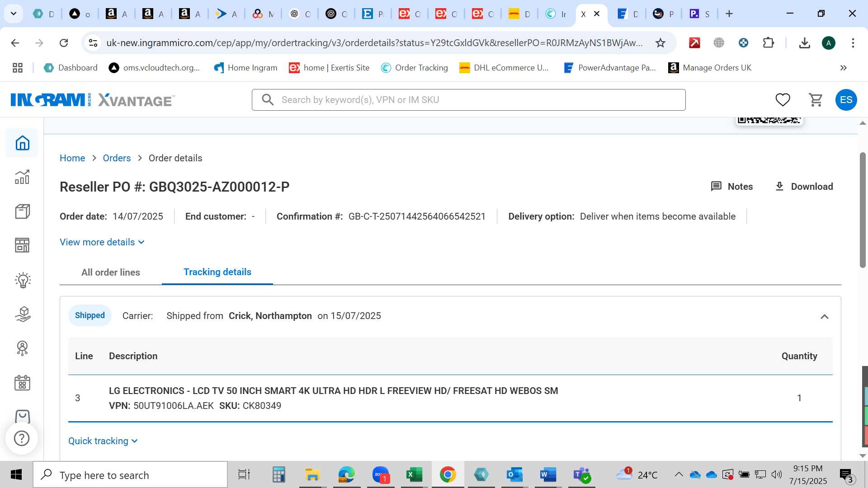Open Excel from the taskbar
Screen dimensions: 868x488
[x=414, y=475]
